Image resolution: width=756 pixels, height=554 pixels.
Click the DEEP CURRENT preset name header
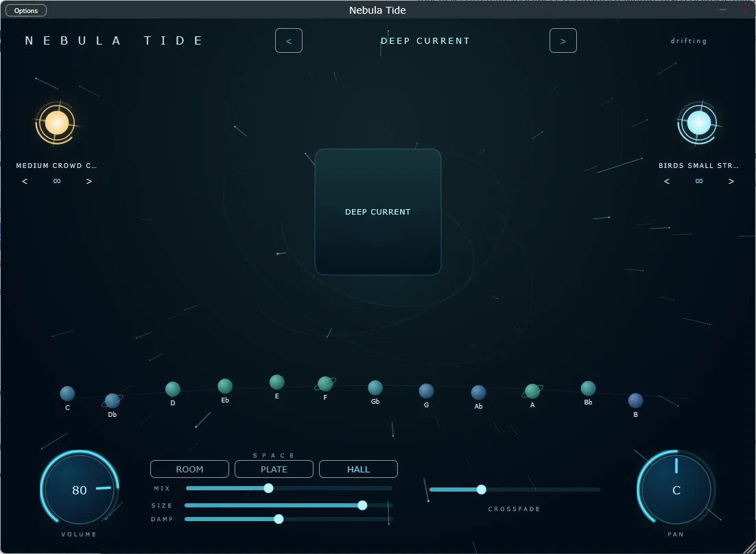click(425, 41)
